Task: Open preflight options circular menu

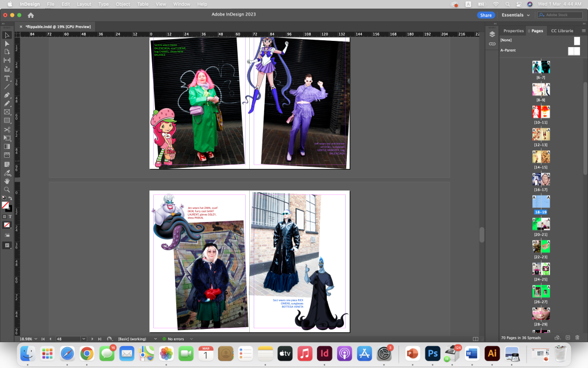Action: point(110,339)
